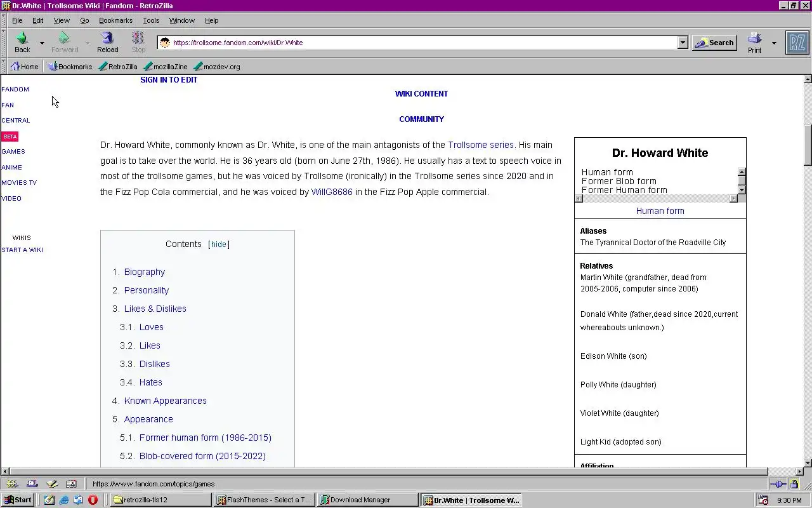Switch to retrozilla-tls12 folder taskbar button

(x=160, y=500)
